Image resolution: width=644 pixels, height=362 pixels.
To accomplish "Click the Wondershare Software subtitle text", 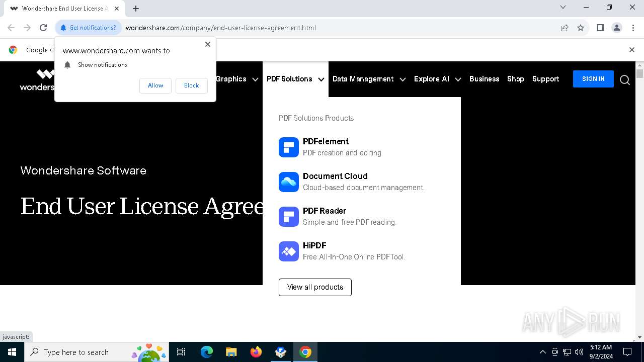I will point(84,170).
